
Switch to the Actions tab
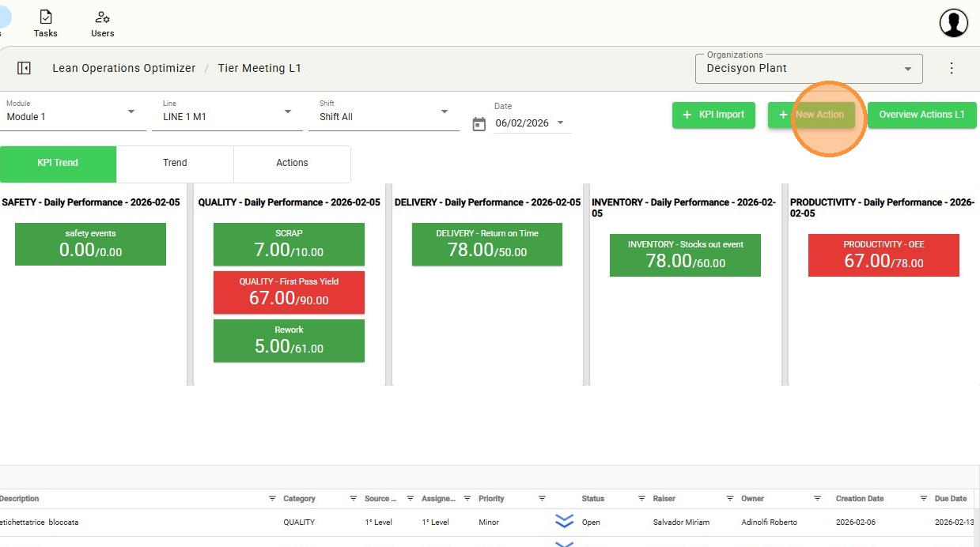point(292,163)
